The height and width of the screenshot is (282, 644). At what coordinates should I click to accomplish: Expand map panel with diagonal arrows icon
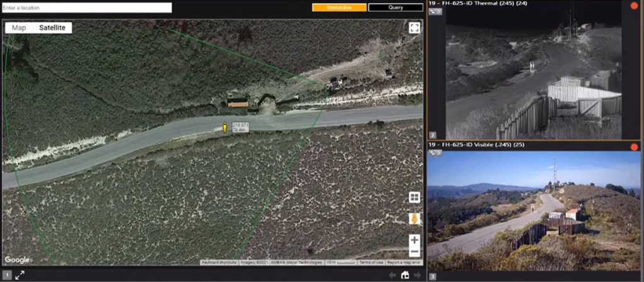click(x=19, y=275)
